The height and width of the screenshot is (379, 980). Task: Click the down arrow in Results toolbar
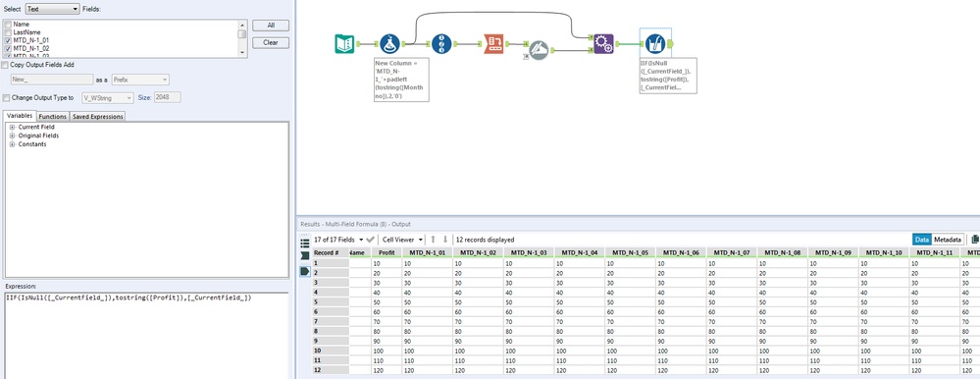pos(445,240)
